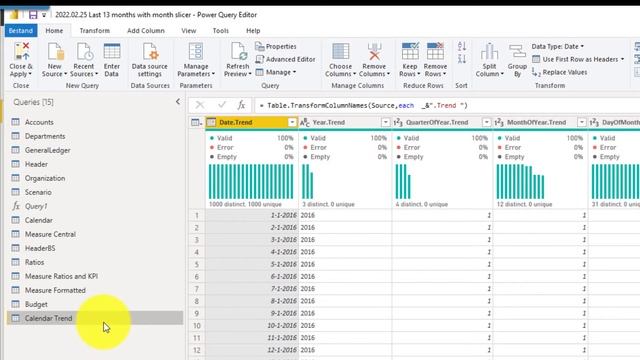Select the Accounts query
The height and width of the screenshot is (360, 640).
pos(95,122)
